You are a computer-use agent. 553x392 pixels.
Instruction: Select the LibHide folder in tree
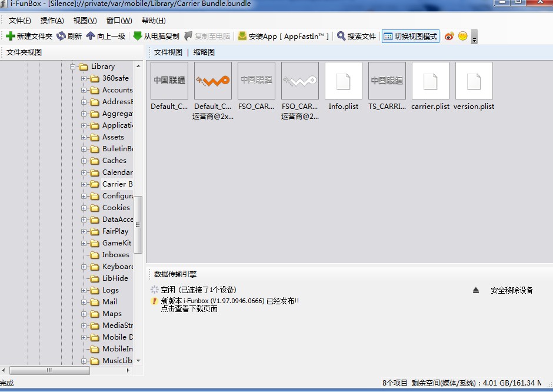pos(115,278)
